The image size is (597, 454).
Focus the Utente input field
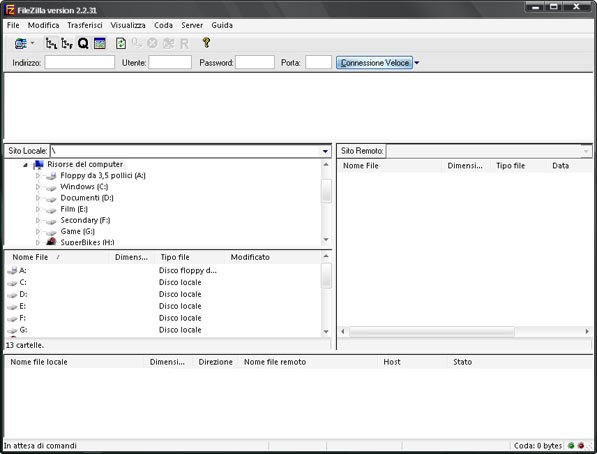[170, 62]
